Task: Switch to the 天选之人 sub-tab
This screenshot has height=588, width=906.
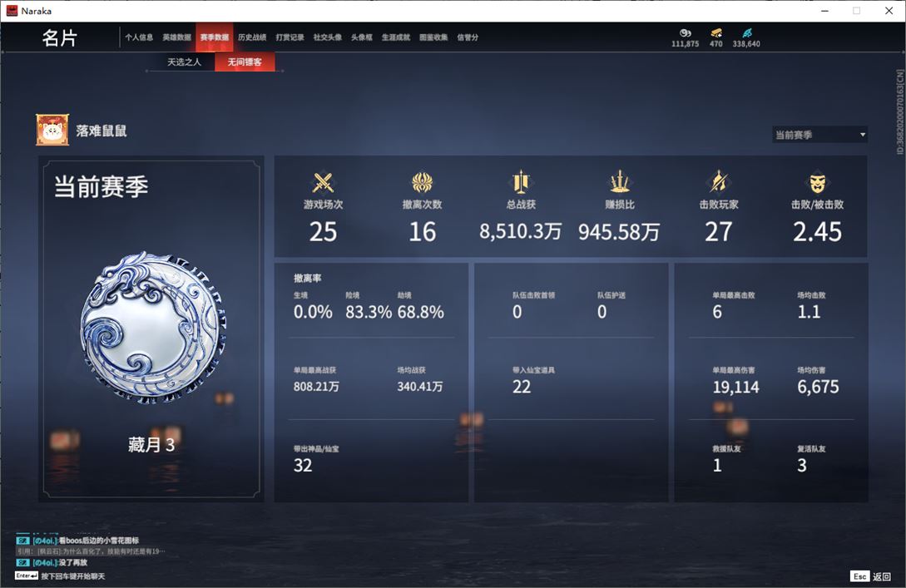Action: click(x=184, y=62)
